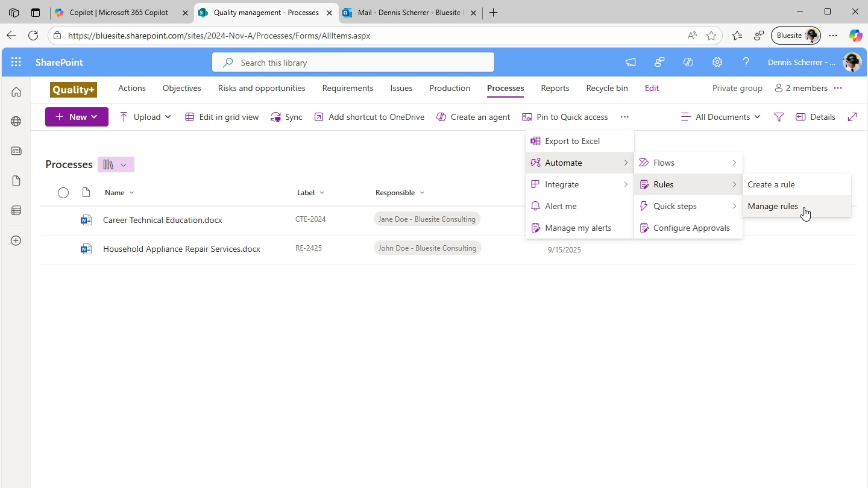This screenshot has height=488, width=868.
Task: Choose Export to Excel from menu
Action: click(x=580, y=141)
